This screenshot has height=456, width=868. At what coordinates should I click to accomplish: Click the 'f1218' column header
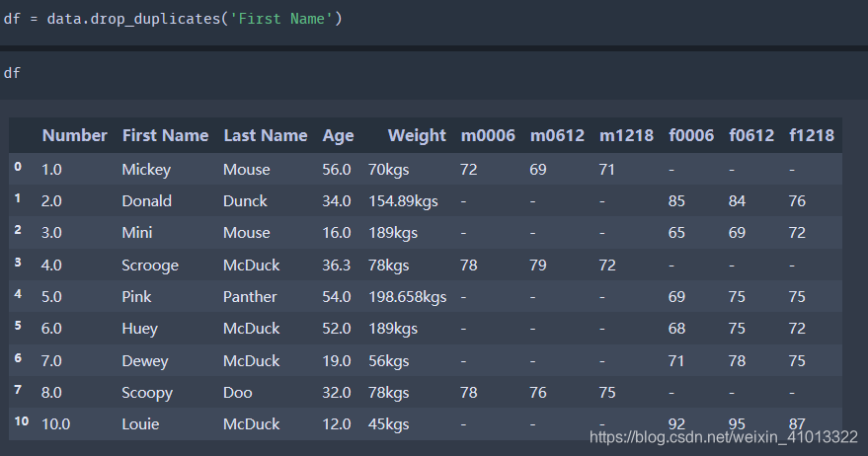pos(811,135)
